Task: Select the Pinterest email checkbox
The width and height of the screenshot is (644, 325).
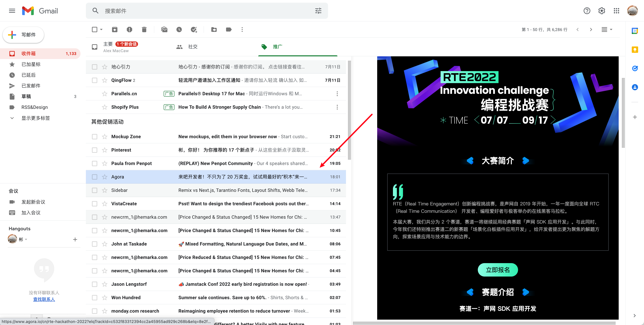Action: (x=94, y=150)
